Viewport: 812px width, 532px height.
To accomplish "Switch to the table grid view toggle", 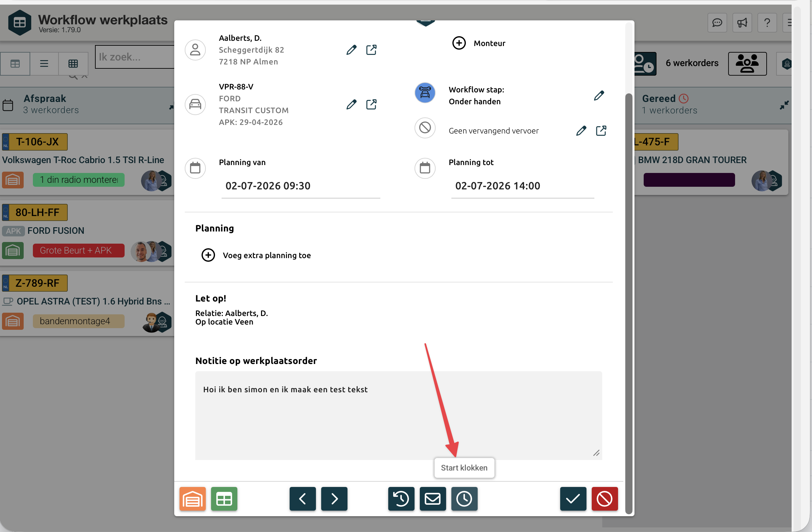I will point(73,64).
